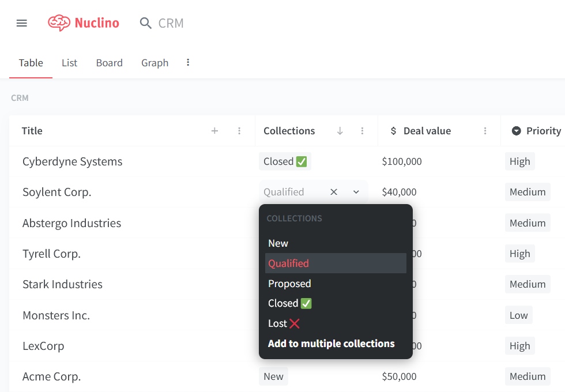Viewport: 565px width, 392px height.
Task: Clear the Qualified collection selection
Action: pos(334,192)
